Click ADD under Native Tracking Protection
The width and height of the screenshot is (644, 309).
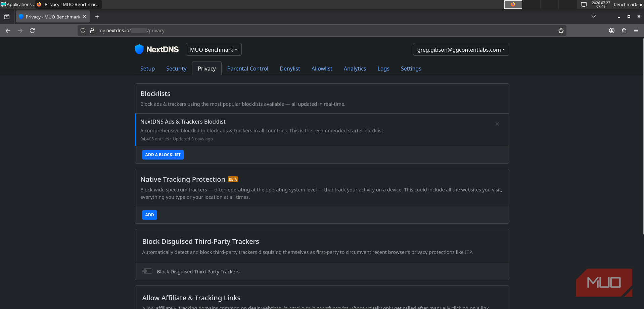[149, 215]
